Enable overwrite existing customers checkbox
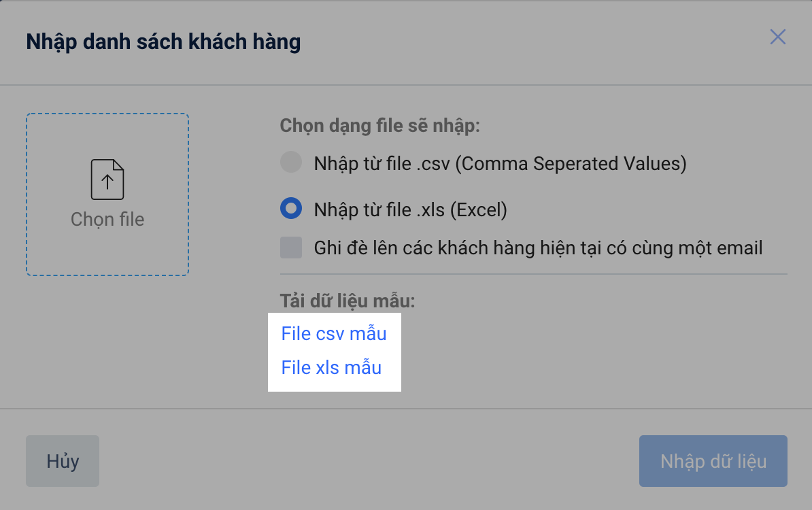The width and height of the screenshot is (812, 510). [291, 248]
